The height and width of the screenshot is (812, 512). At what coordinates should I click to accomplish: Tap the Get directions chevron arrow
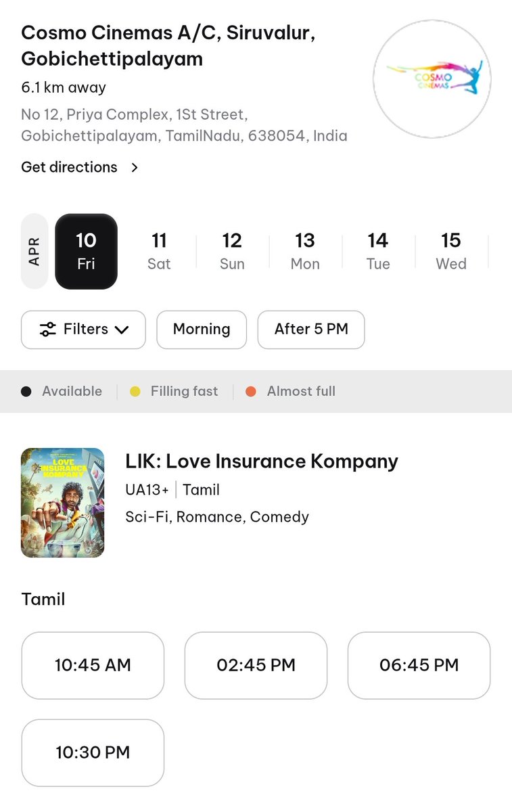coord(135,167)
